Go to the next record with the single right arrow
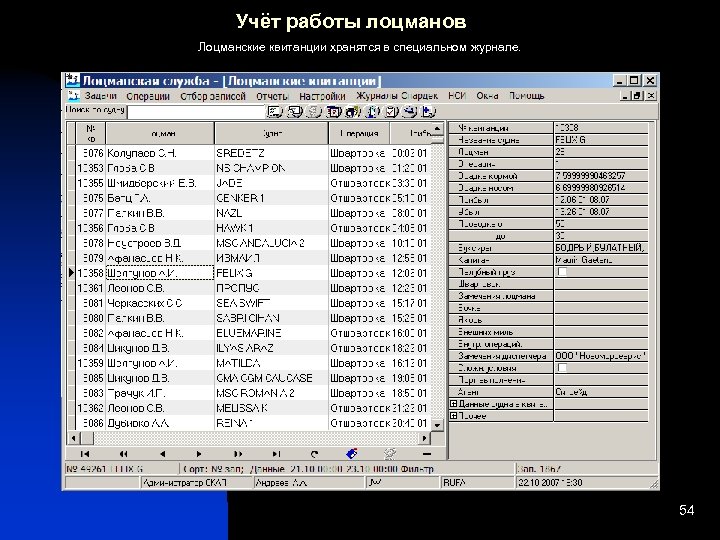Image resolution: width=720 pixels, height=540 pixels. 199,454
